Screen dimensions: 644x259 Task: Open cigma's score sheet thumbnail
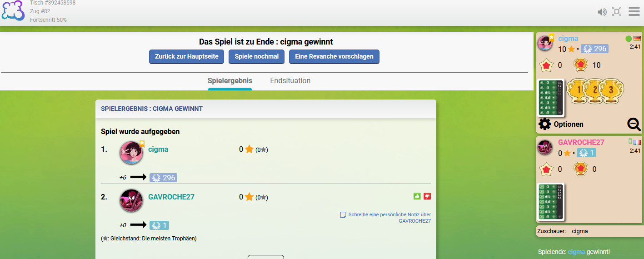(551, 97)
